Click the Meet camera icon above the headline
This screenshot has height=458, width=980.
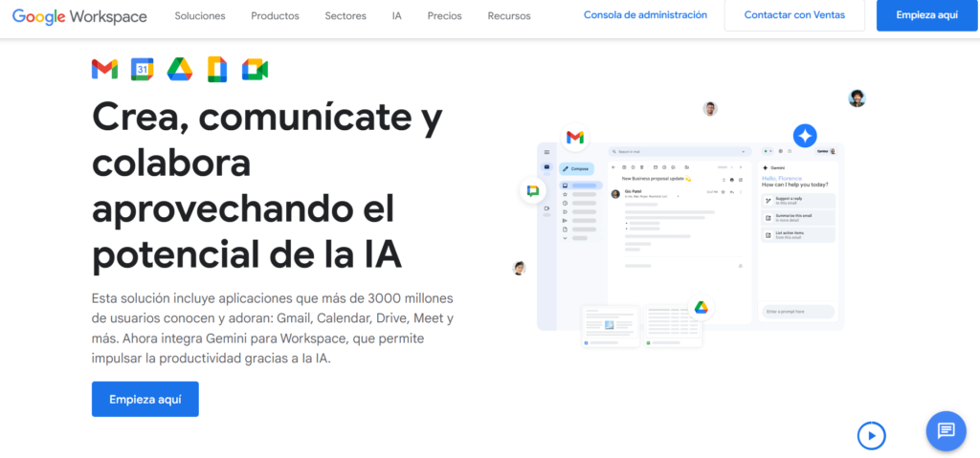click(255, 69)
